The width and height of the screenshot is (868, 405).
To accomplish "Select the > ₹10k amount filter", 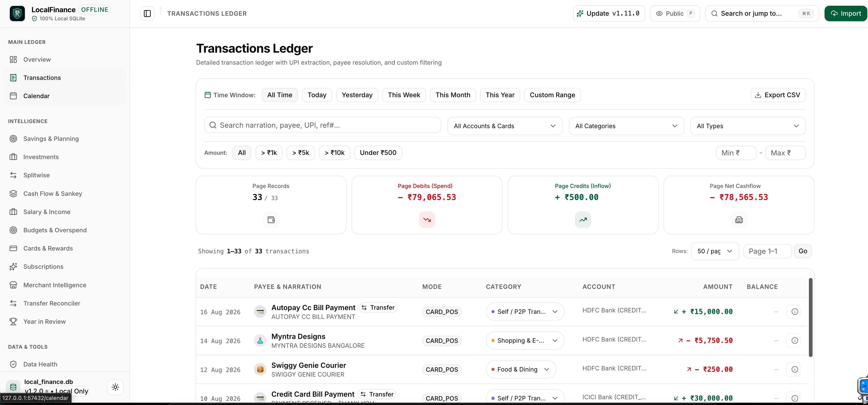I will (x=335, y=153).
